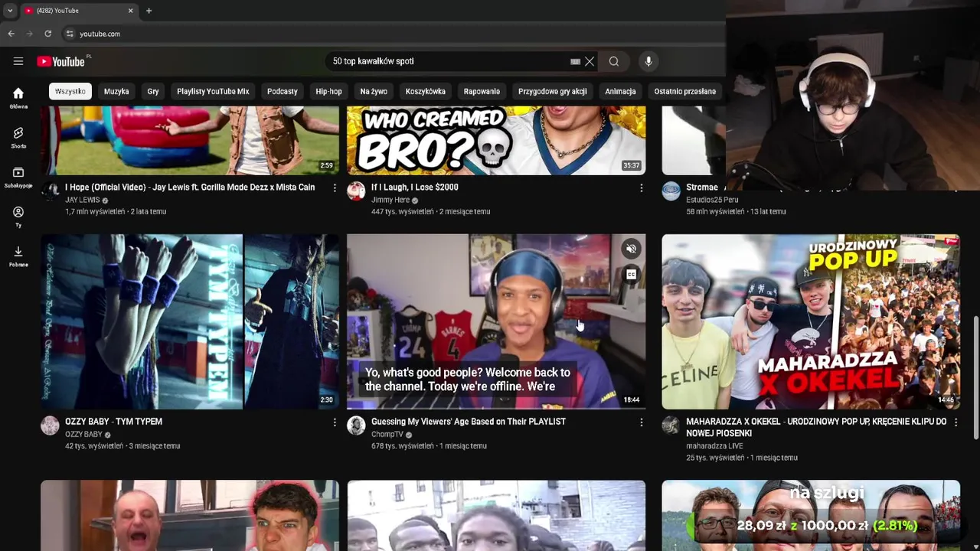980x551 pixels.
Task: Select the Playlisty YouTube Mix chip
Action: click(213, 91)
